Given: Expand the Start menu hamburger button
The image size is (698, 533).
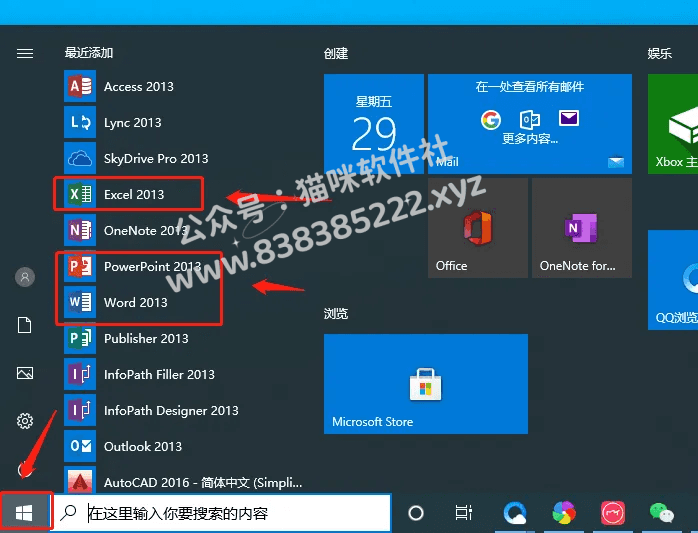Looking at the screenshot, I should point(25,53).
